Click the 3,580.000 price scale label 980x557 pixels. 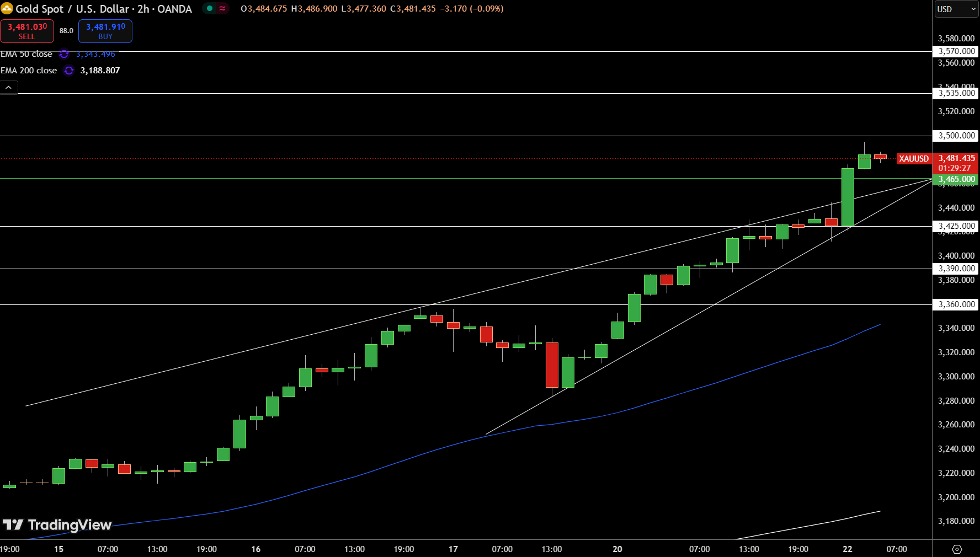click(956, 39)
